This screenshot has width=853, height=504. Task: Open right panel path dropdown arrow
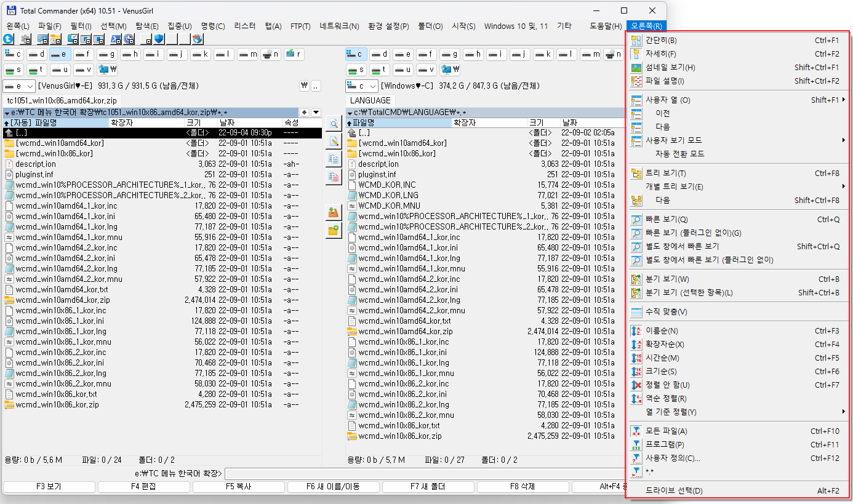point(350,113)
